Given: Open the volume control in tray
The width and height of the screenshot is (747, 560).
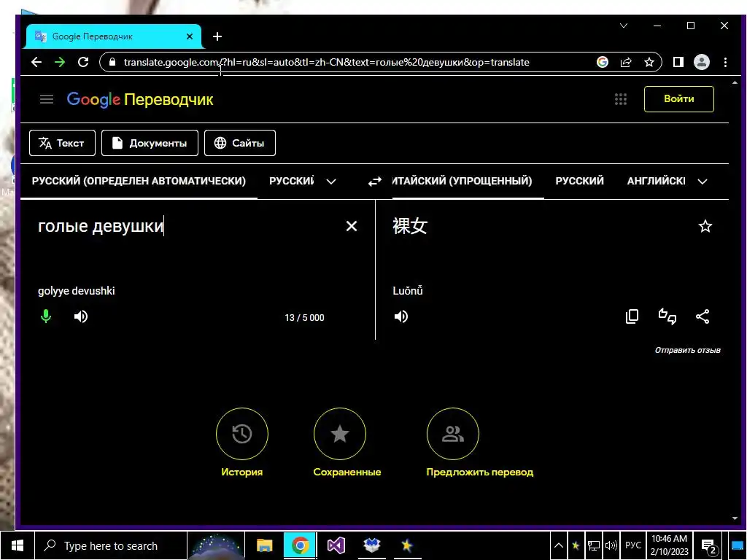Looking at the screenshot, I should click(x=611, y=545).
